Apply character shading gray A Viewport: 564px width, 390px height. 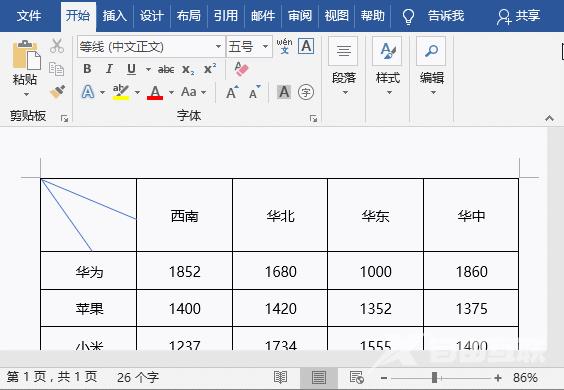point(284,92)
